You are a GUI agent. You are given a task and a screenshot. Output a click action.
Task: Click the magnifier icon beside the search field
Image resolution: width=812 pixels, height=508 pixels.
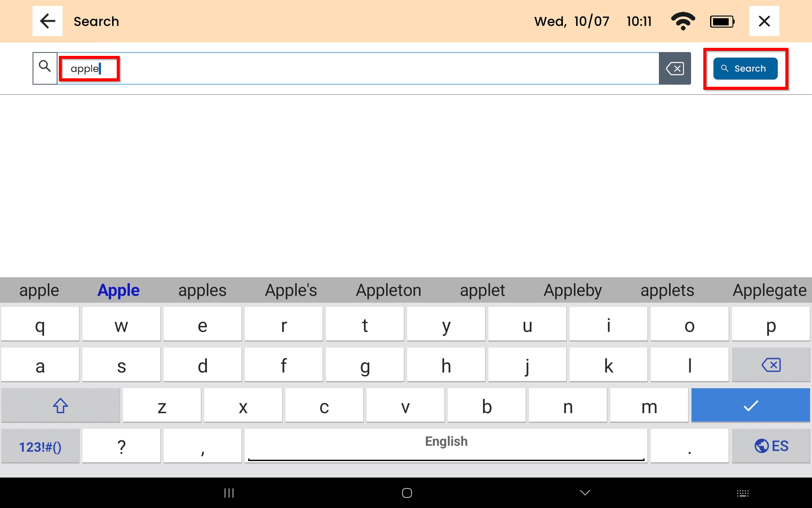[45, 68]
